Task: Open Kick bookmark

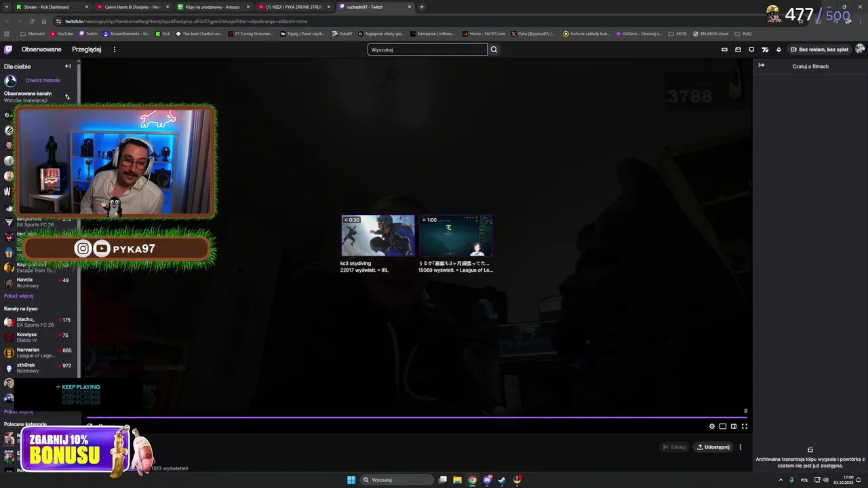Action: pos(163,33)
